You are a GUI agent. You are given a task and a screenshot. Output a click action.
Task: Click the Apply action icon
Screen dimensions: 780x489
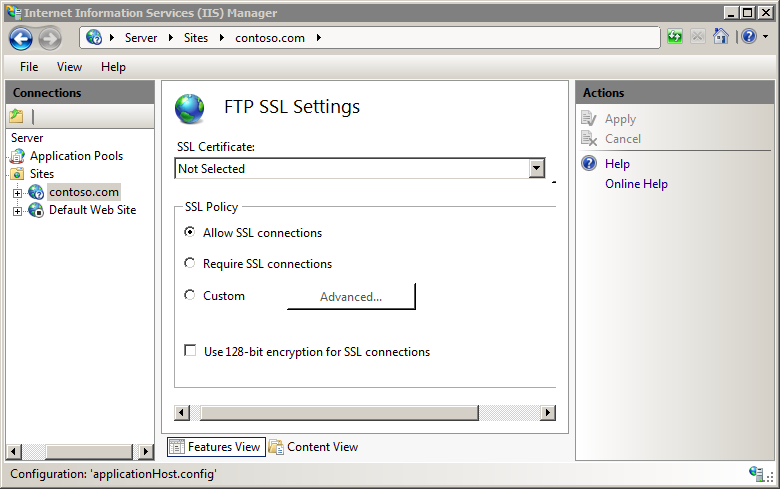click(588, 118)
